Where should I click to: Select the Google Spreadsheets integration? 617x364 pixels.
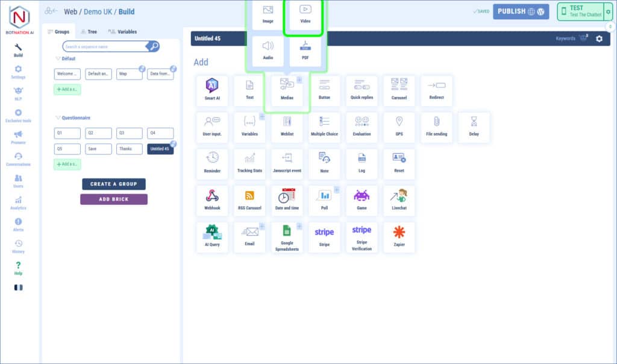(x=287, y=237)
